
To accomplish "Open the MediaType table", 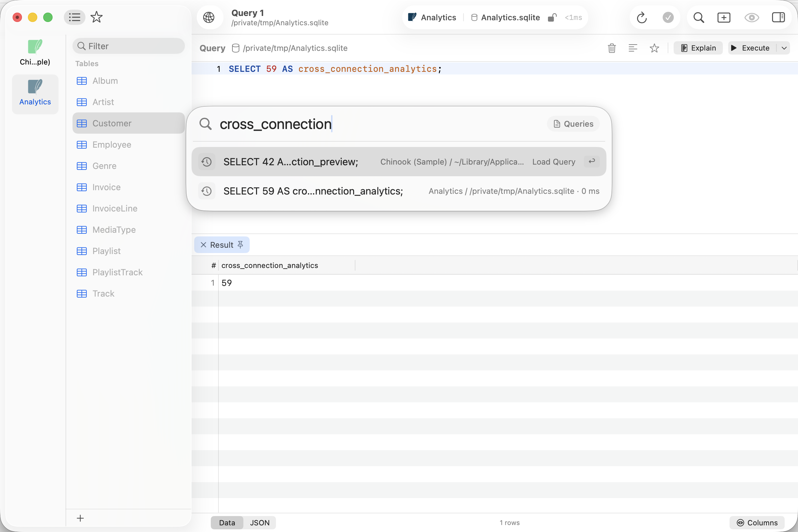I will pyautogui.click(x=129, y=230).
